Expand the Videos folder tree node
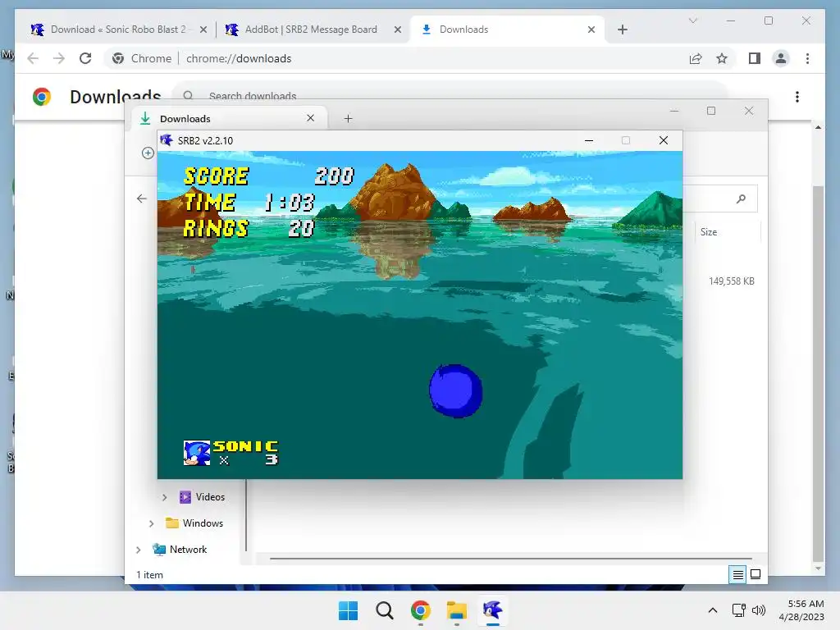Viewport: 840px width, 630px height. 164,497
